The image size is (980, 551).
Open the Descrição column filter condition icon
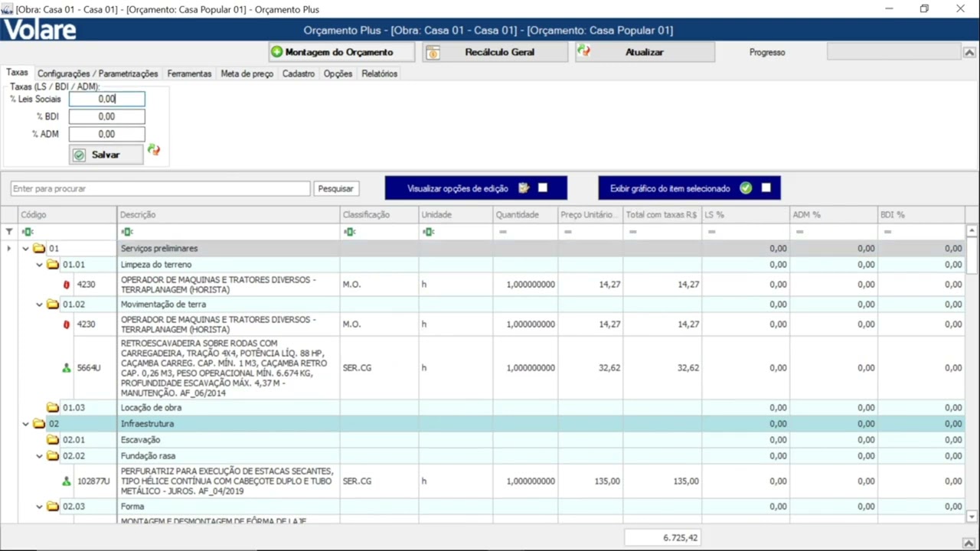point(127,232)
